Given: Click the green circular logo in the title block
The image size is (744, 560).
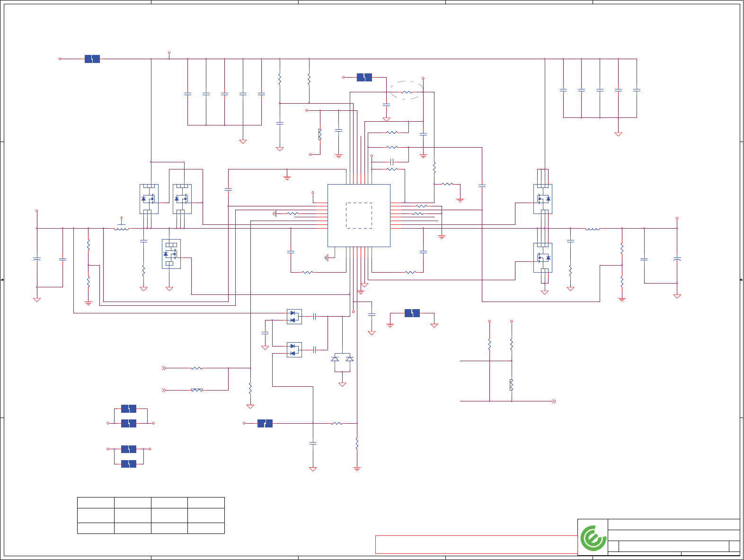Looking at the screenshot, I should (x=593, y=538).
